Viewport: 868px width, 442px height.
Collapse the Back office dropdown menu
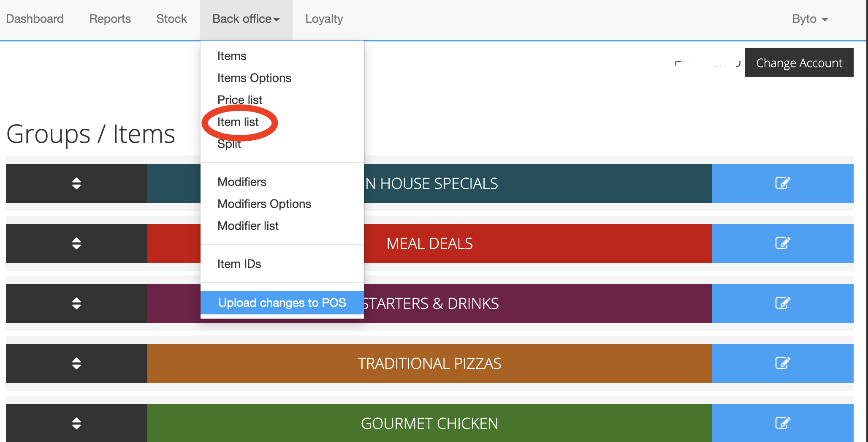pyautogui.click(x=246, y=19)
